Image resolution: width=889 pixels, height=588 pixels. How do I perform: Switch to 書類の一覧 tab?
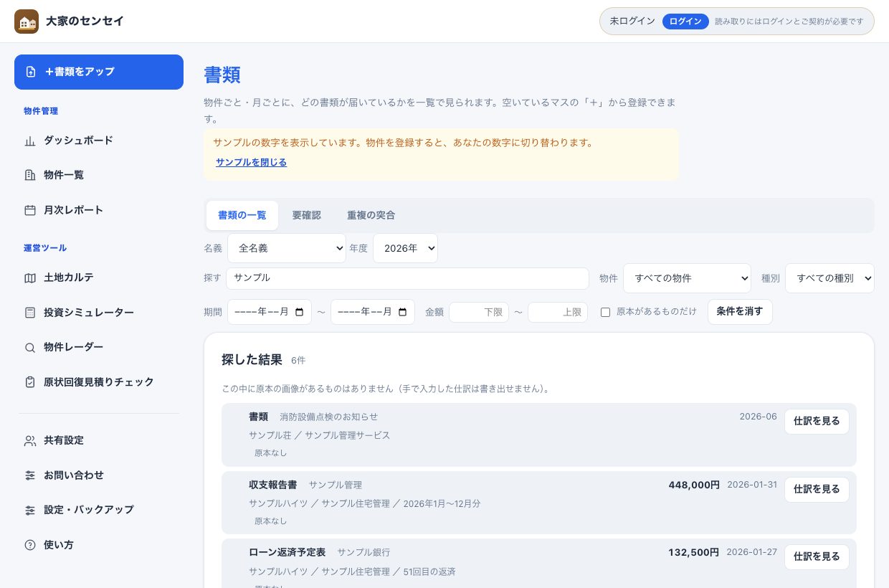pos(242,215)
